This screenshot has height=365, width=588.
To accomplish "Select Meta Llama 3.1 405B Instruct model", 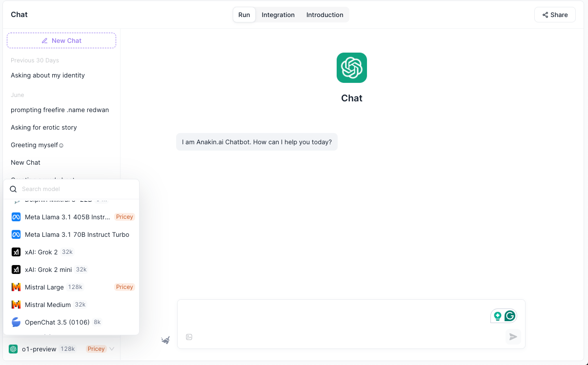I will pyautogui.click(x=71, y=217).
